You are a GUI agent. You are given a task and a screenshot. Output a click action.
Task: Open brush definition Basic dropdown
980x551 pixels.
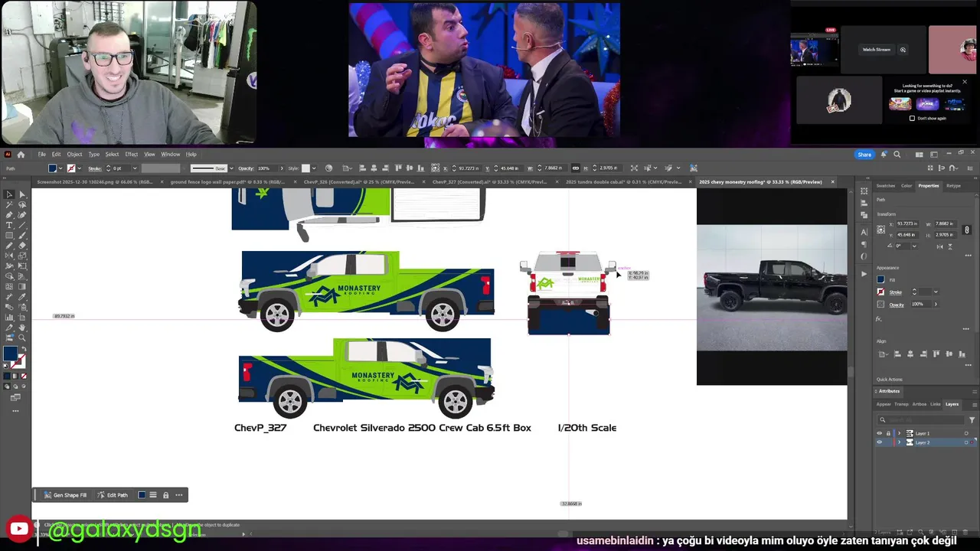point(231,168)
